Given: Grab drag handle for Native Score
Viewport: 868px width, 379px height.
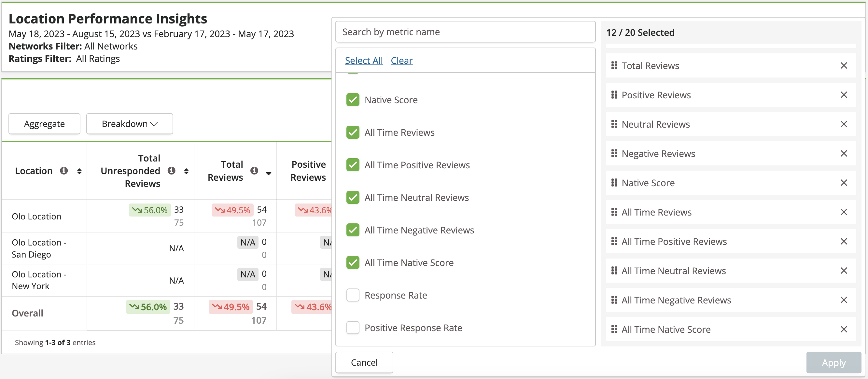Looking at the screenshot, I should pos(614,183).
